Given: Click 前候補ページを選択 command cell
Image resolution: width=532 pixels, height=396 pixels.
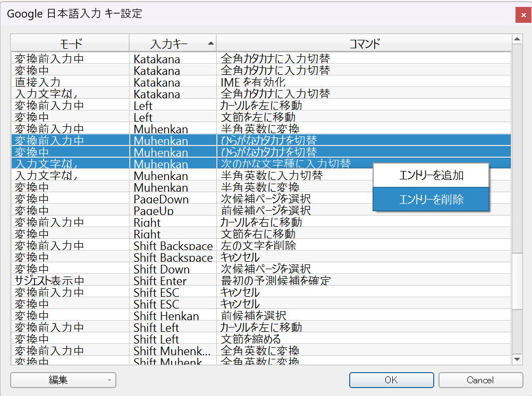Looking at the screenshot, I should (364, 210).
